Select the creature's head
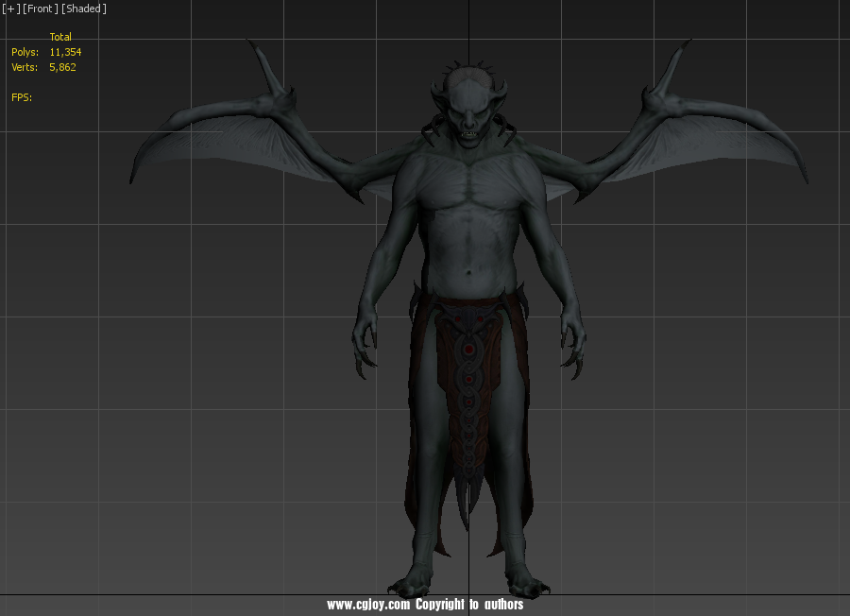 (x=468, y=107)
